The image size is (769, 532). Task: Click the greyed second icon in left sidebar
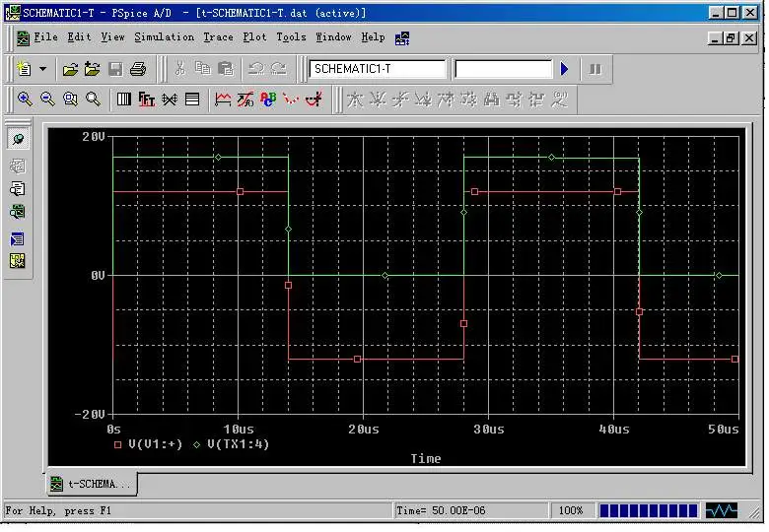(18, 166)
